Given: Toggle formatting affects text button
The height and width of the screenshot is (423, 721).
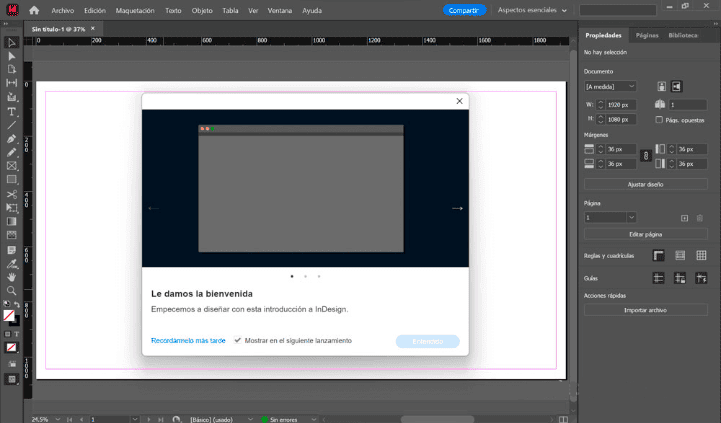Looking at the screenshot, I should tap(17, 334).
